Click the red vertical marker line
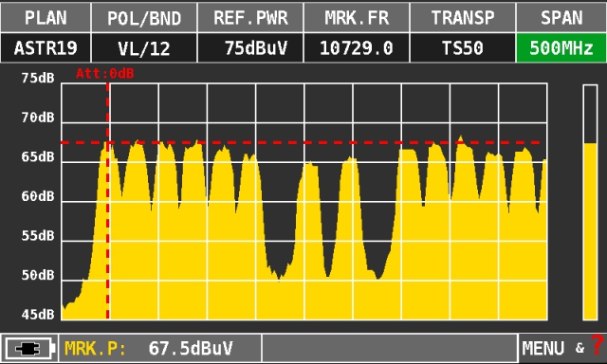 pos(107,201)
